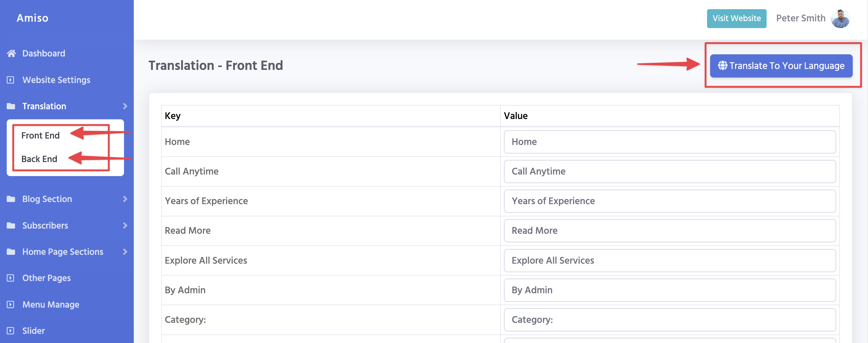Click the Years of Experience key cell
This screenshot has width=868, height=343.
331,201
